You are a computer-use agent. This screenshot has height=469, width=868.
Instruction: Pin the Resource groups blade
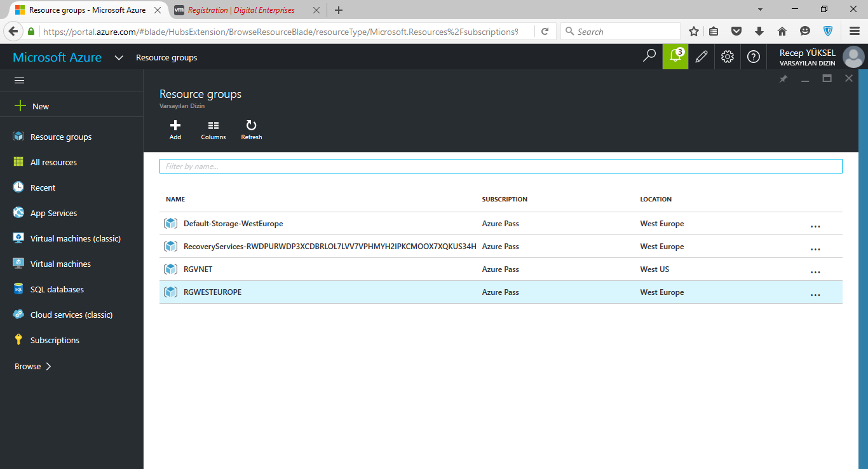783,79
